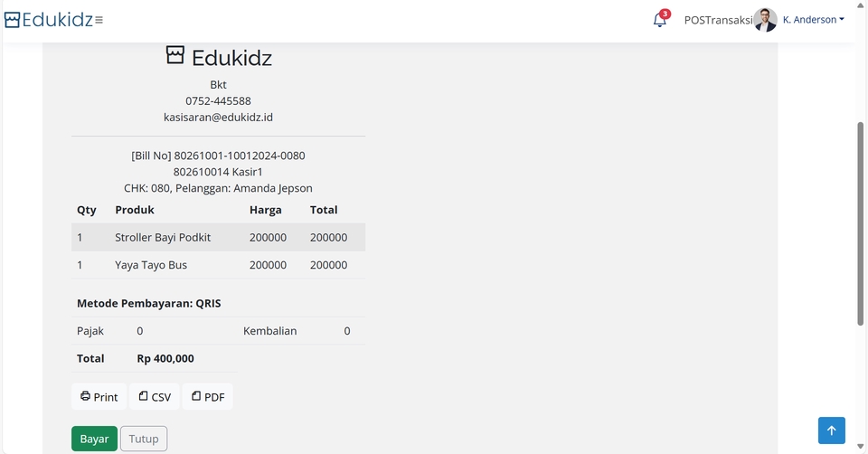Click the Bkt address line

(x=218, y=85)
